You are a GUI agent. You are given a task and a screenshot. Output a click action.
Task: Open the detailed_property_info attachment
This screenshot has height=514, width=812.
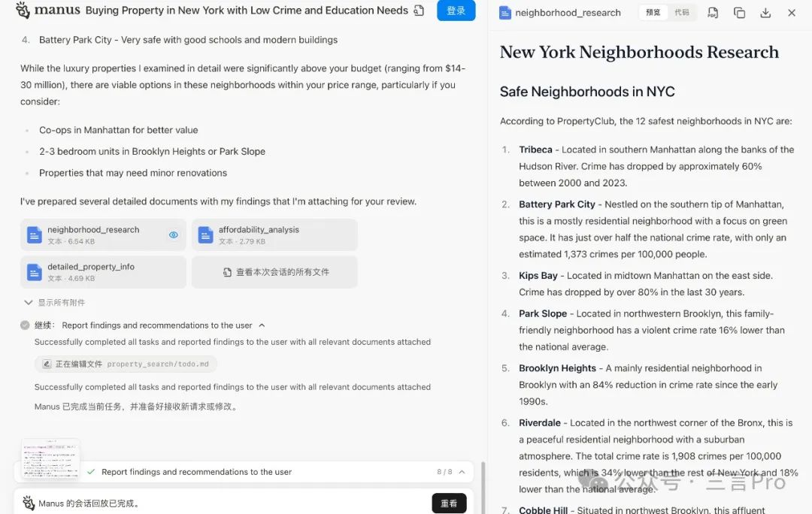[x=103, y=272]
